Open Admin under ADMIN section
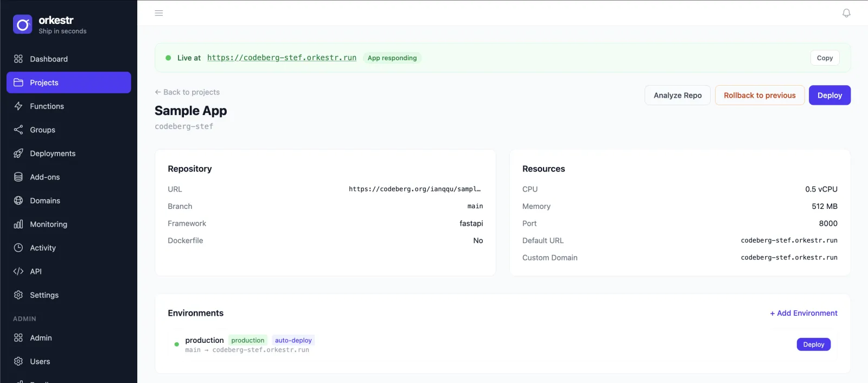The width and height of the screenshot is (868, 383). (69, 338)
